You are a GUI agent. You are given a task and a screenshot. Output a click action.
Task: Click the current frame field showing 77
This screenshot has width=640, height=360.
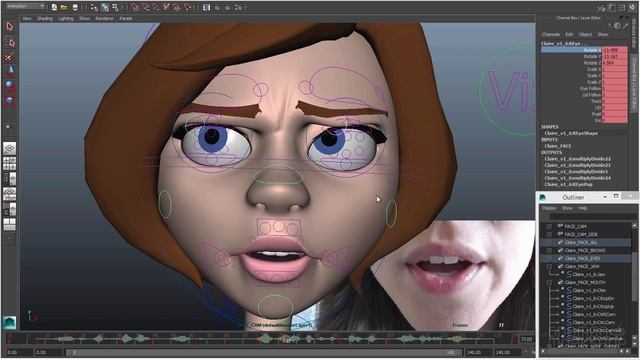(x=526, y=339)
